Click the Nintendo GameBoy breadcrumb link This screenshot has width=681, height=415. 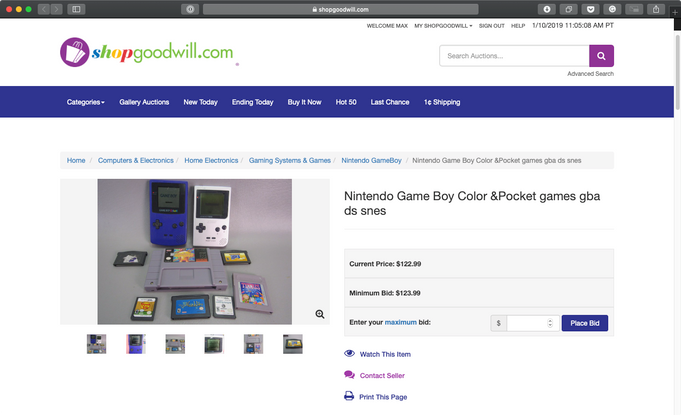[371, 160]
